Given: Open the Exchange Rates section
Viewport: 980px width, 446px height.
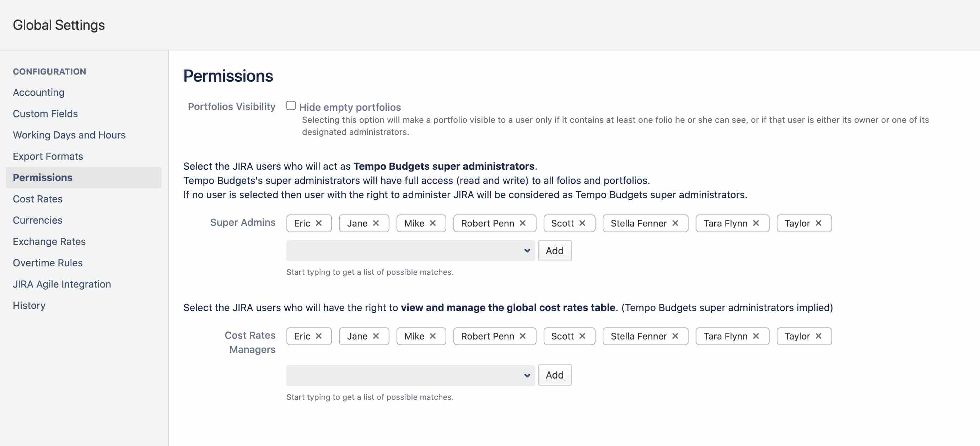Looking at the screenshot, I should point(49,241).
